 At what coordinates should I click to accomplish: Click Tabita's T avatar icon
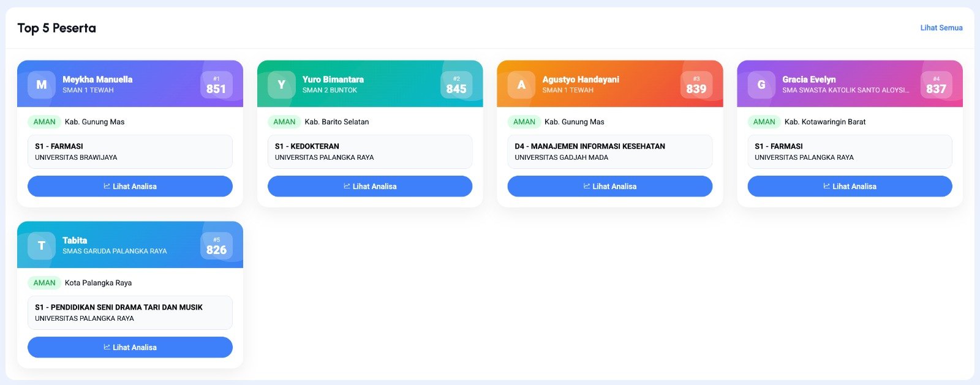[41, 246]
